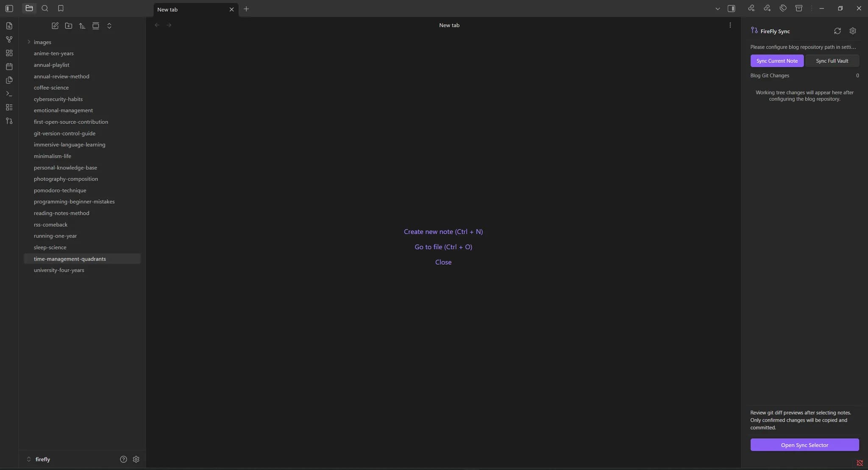Add a new tab with plus button
Viewport: 868px width, 470px height.
pos(246,9)
